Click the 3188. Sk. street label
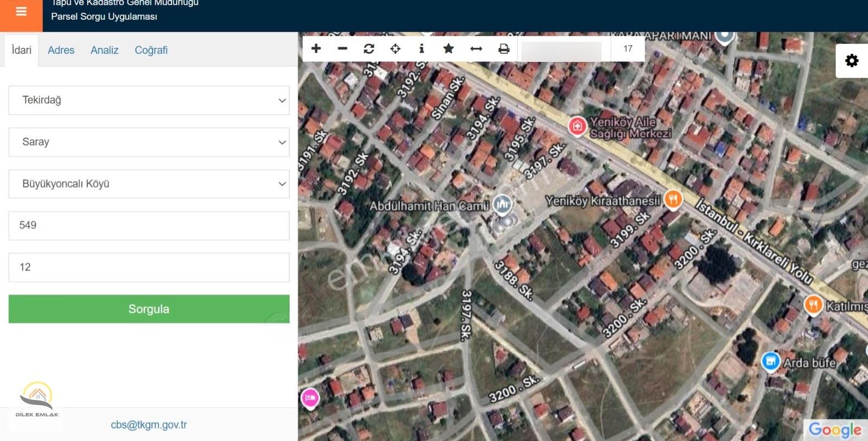Viewport: 868px width, 441px height. click(x=514, y=280)
